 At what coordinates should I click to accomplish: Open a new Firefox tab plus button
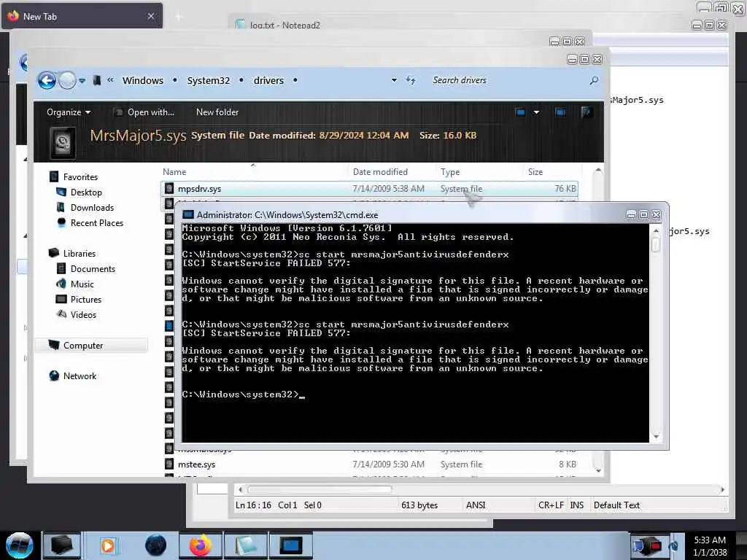click(x=179, y=17)
